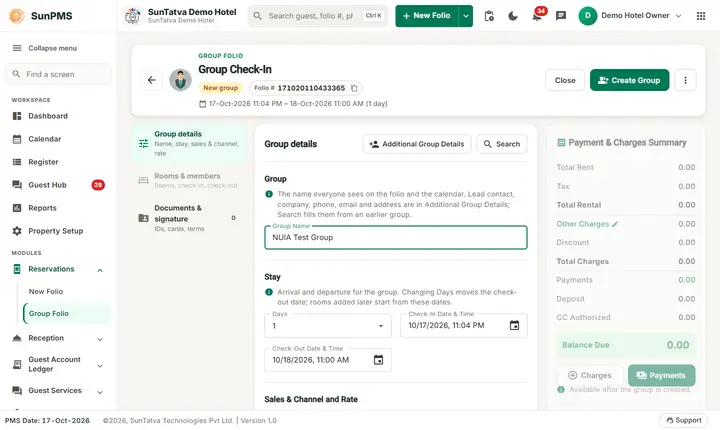The width and height of the screenshot is (720, 430).
Task: Click the Payment & Charges Summary heading
Action: coord(627,142)
